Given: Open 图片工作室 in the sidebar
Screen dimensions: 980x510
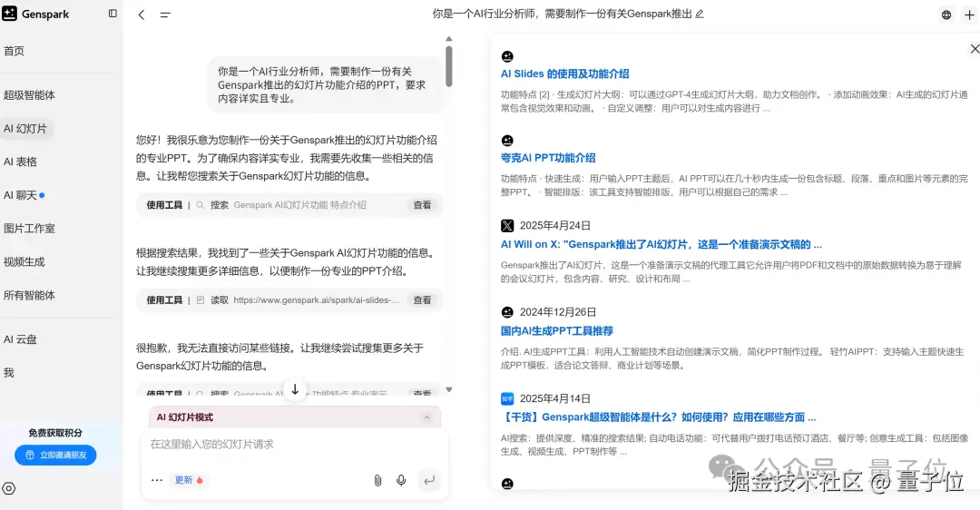Looking at the screenshot, I should coord(29,229).
